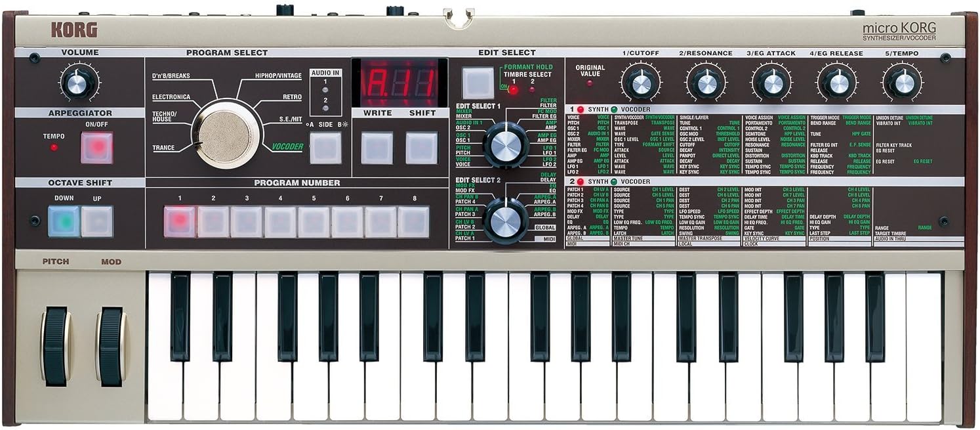Rotate the EDIT SELECT 1 knob
This screenshot has width=980, height=430.
505,144
